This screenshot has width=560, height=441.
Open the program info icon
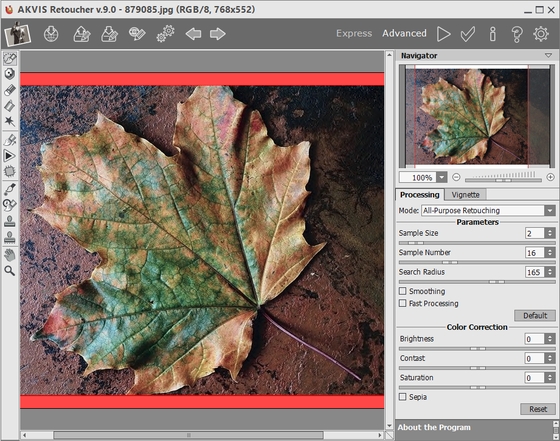tap(492, 34)
